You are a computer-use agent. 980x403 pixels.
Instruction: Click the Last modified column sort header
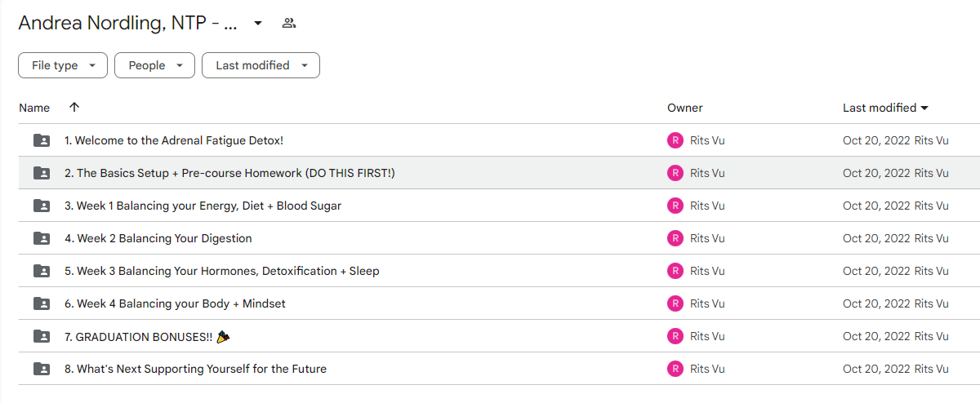tap(885, 108)
